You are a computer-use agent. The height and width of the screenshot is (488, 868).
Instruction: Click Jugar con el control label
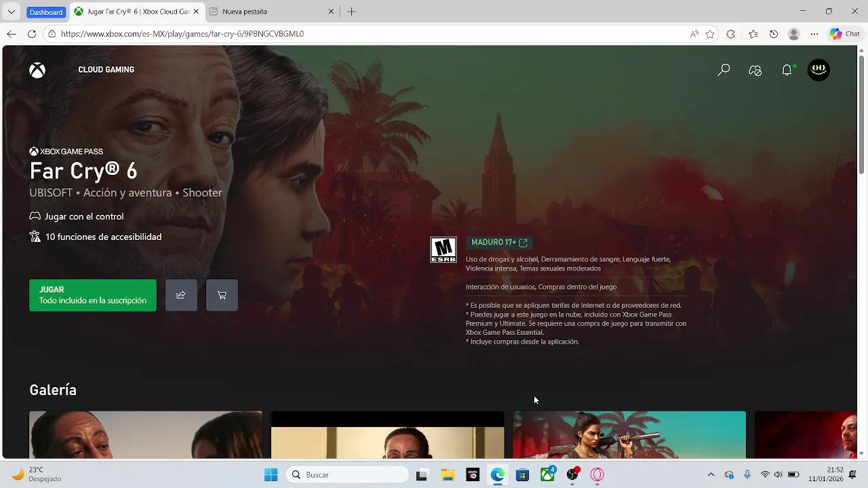coord(77,216)
